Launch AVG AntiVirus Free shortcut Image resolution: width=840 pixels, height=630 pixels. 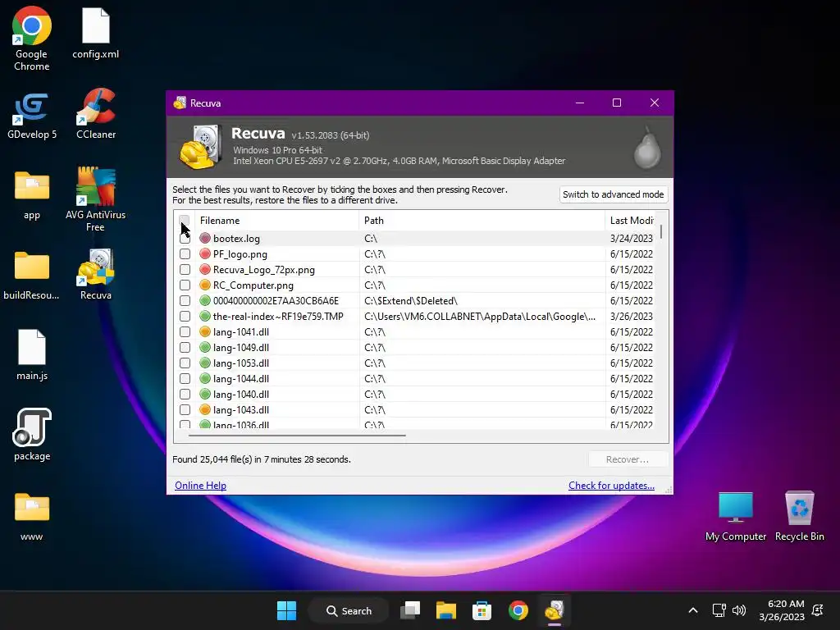pos(95,199)
